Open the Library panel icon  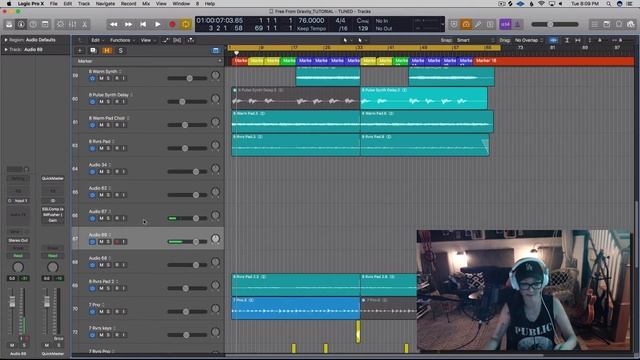[9, 24]
